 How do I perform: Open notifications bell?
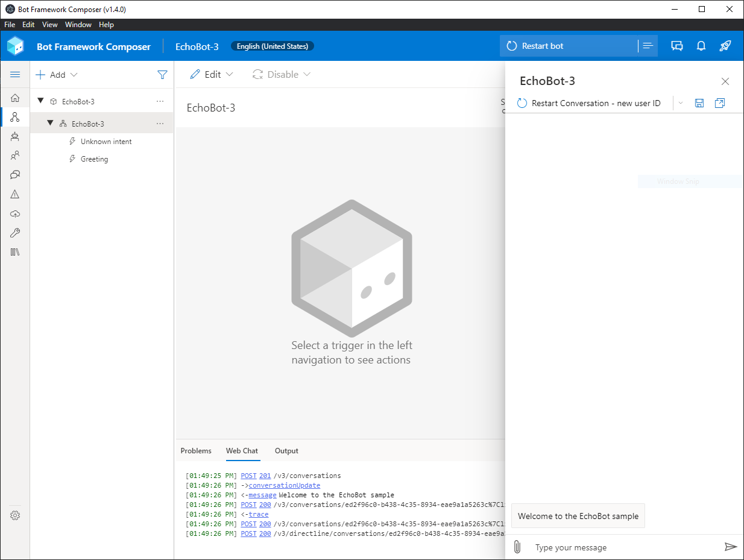[x=701, y=46]
